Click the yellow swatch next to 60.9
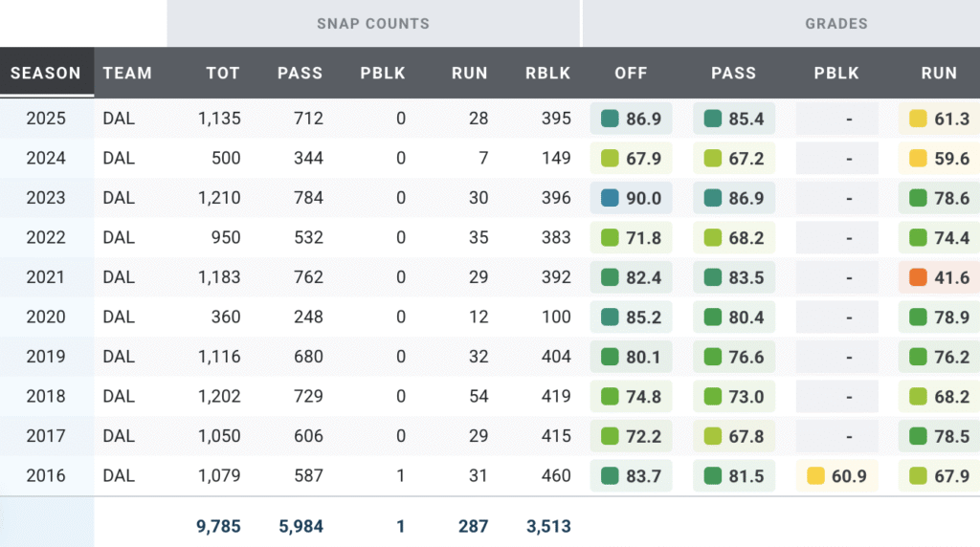 (x=815, y=476)
